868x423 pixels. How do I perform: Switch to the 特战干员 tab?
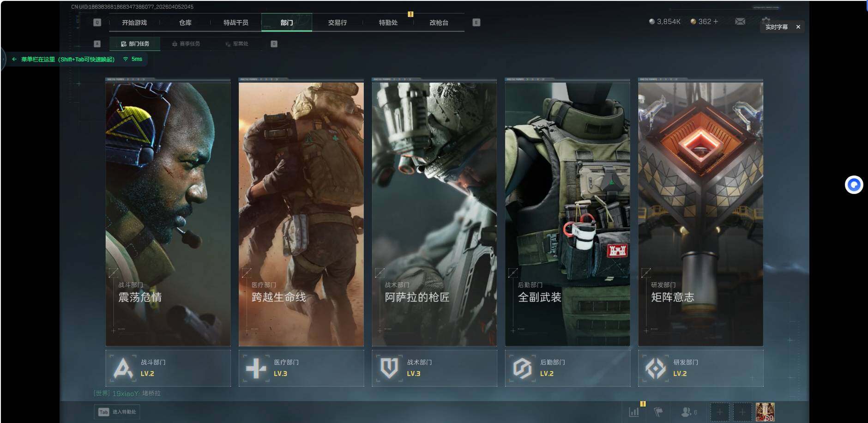(236, 23)
